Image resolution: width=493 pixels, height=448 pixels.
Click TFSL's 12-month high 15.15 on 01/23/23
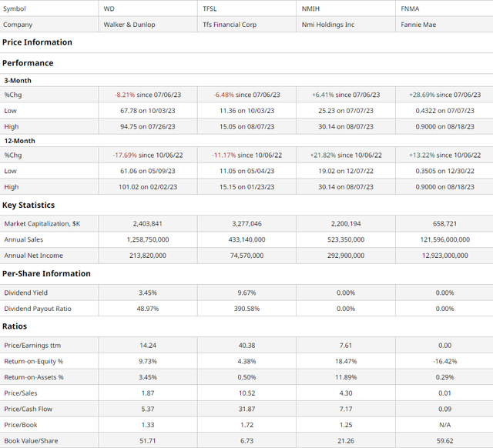pos(246,187)
